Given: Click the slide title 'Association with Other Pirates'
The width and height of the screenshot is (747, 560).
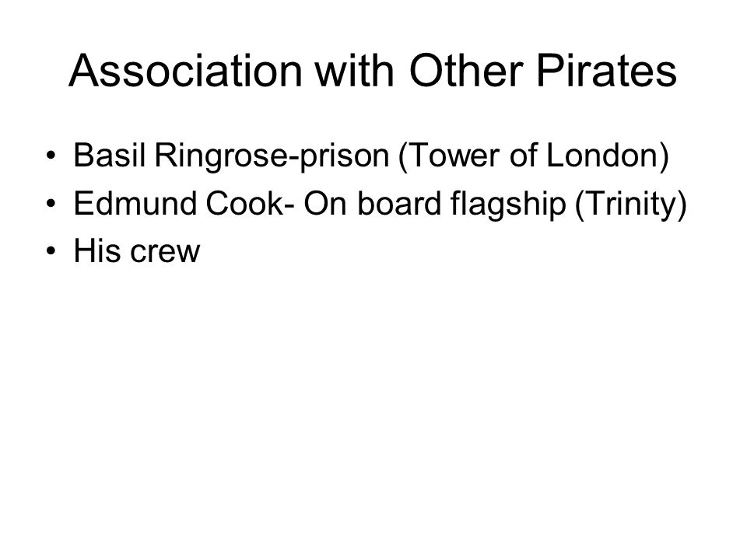Looking at the screenshot, I should pyautogui.click(x=373, y=71).
